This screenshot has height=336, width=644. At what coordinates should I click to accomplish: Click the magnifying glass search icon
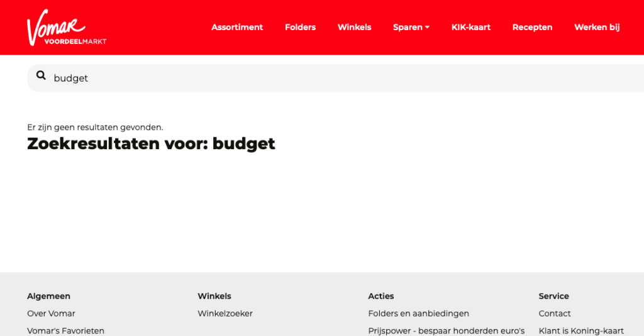tap(42, 76)
